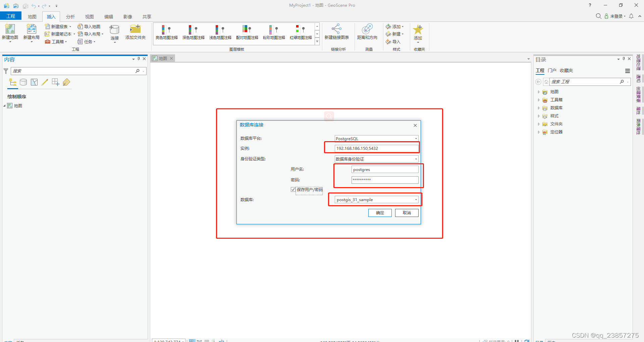Select 粉彩地图注释 layer template
Screen dimensions: 644x342
click(x=274, y=32)
